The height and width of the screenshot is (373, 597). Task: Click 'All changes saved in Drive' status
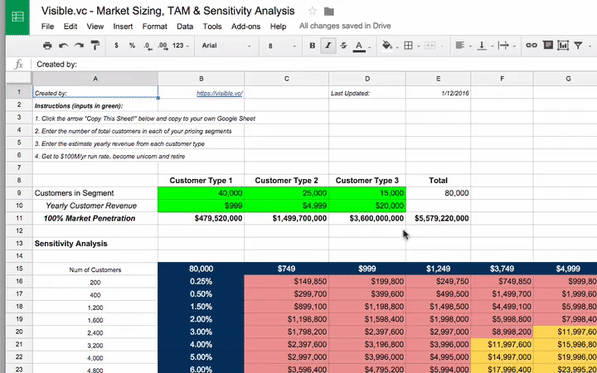tap(345, 26)
